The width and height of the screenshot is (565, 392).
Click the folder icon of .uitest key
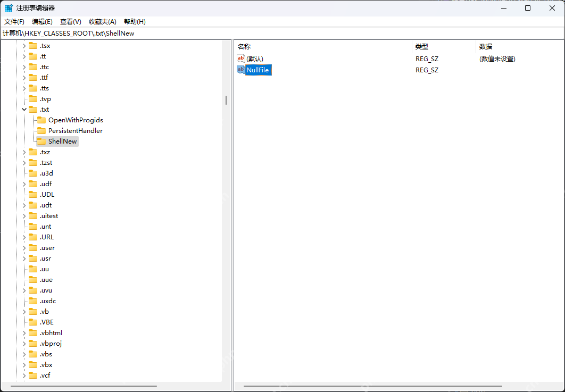tap(33, 216)
